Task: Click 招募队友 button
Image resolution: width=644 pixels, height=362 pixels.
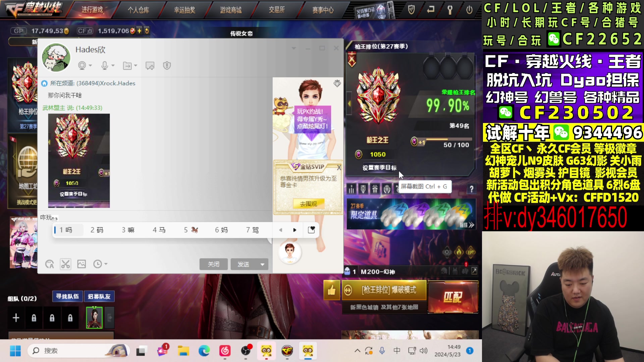Action: point(99,296)
